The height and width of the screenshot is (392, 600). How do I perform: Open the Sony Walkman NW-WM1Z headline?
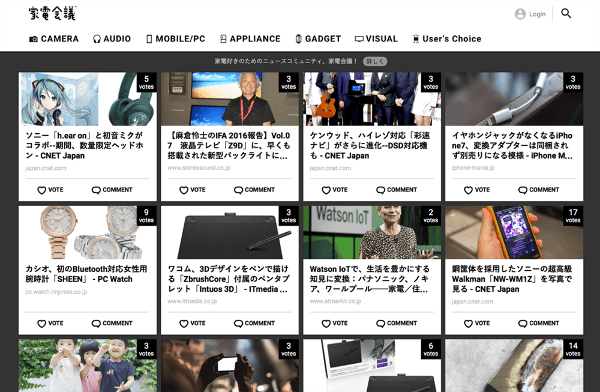[512, 279]
